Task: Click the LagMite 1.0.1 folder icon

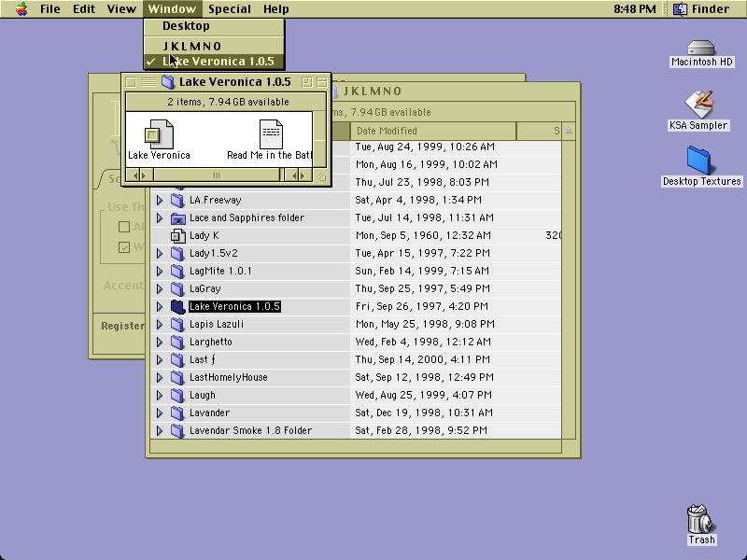Action: pos(177,271)
